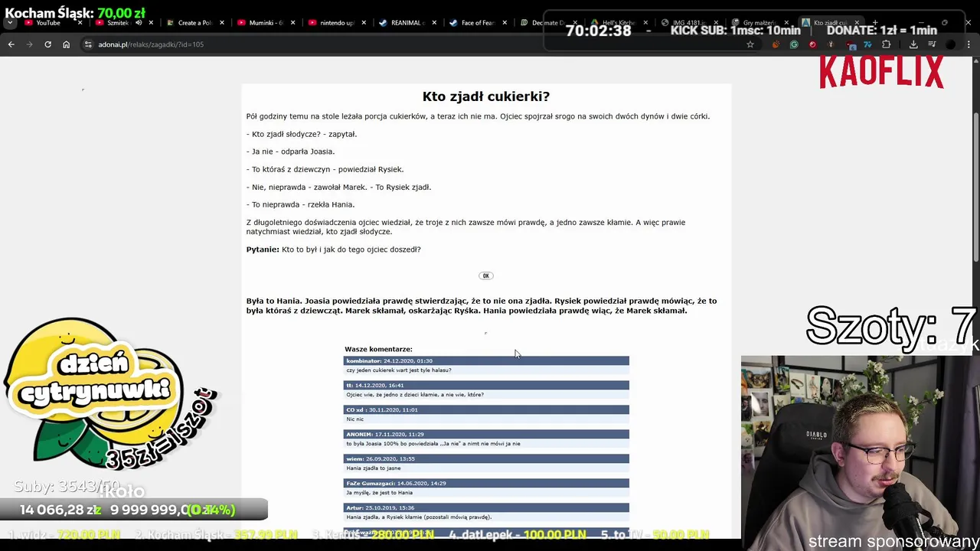This screenshot has height=551, width=980.
Task: Click the comment 'Nic nic'
Action: 354,419
